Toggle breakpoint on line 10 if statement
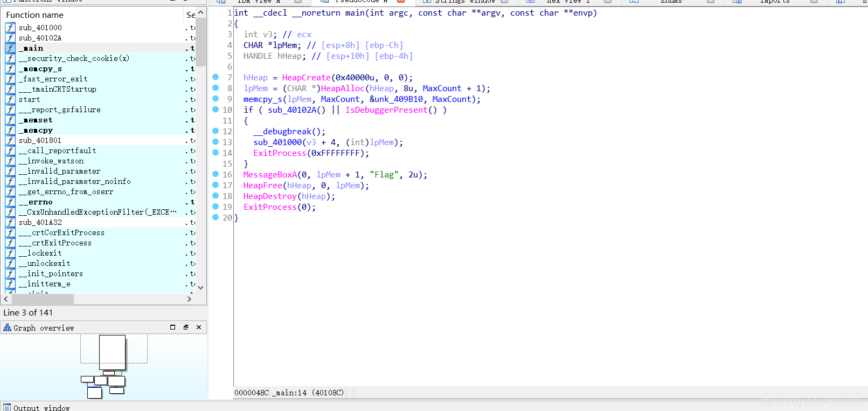Viewport: 868px width, 411px height. pyautogui.click(x=216, y=109)
